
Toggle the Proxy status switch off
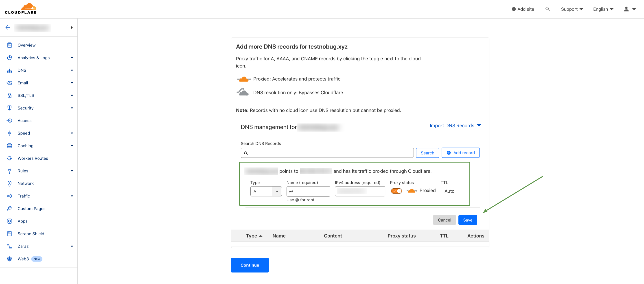(x=396, y=191)
